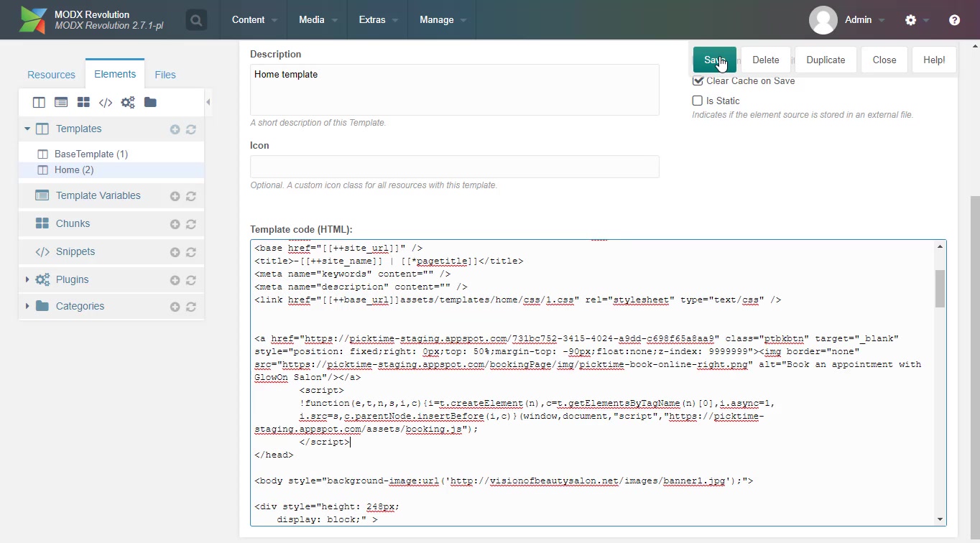The image size is (980, 543).
Task: Collapse the Templates tree section
Action: [x=27, y=129]
